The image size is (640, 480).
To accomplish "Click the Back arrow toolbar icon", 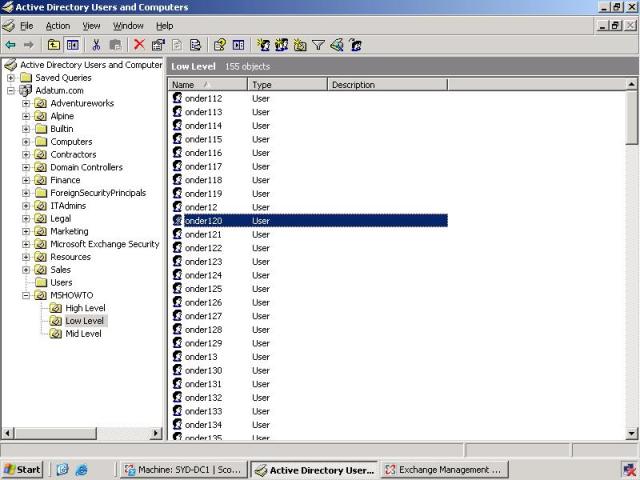I will click(11, 45).
